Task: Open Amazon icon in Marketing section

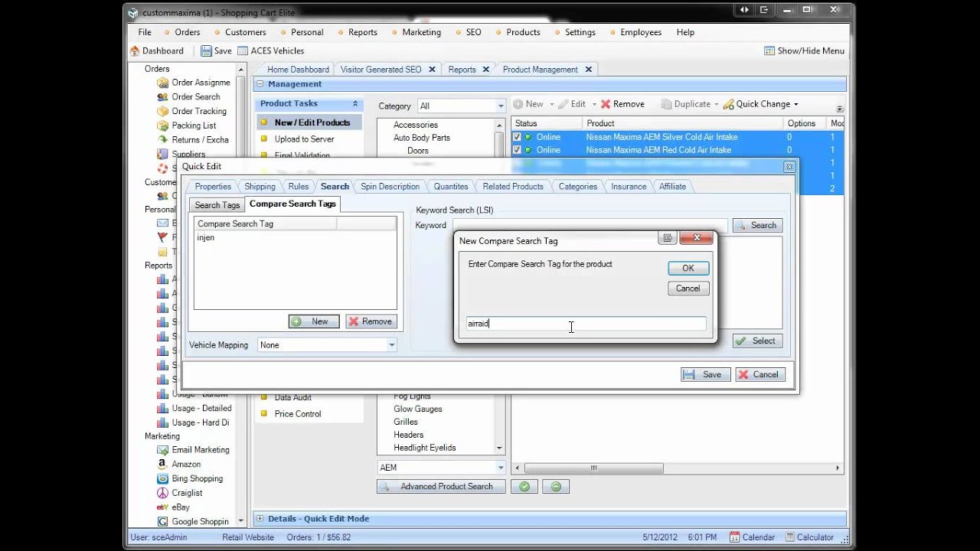Action: 162,465
